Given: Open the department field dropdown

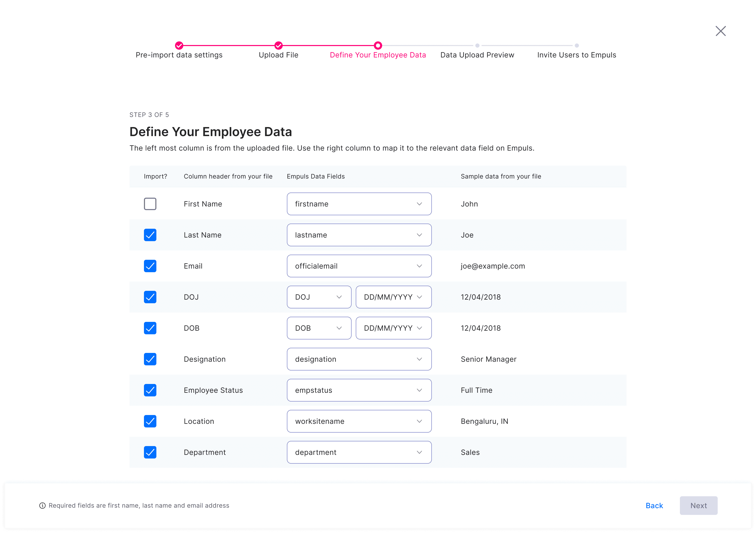Looking at the screenshot, I should [x=359, y=452].
